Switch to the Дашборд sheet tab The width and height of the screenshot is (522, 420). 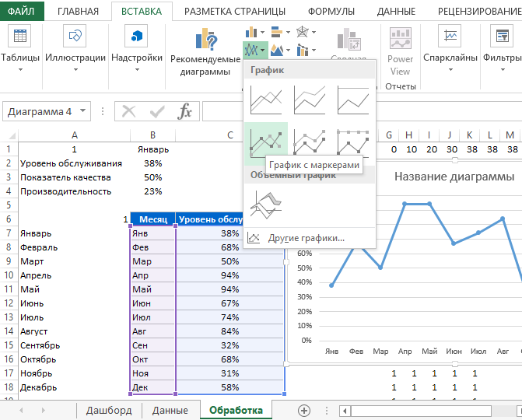[109, 410]
